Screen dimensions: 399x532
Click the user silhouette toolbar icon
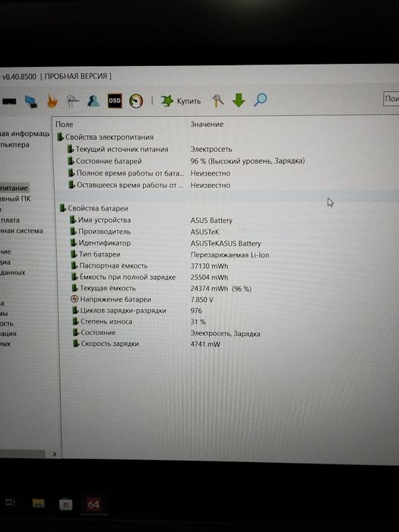click(93, 101)
